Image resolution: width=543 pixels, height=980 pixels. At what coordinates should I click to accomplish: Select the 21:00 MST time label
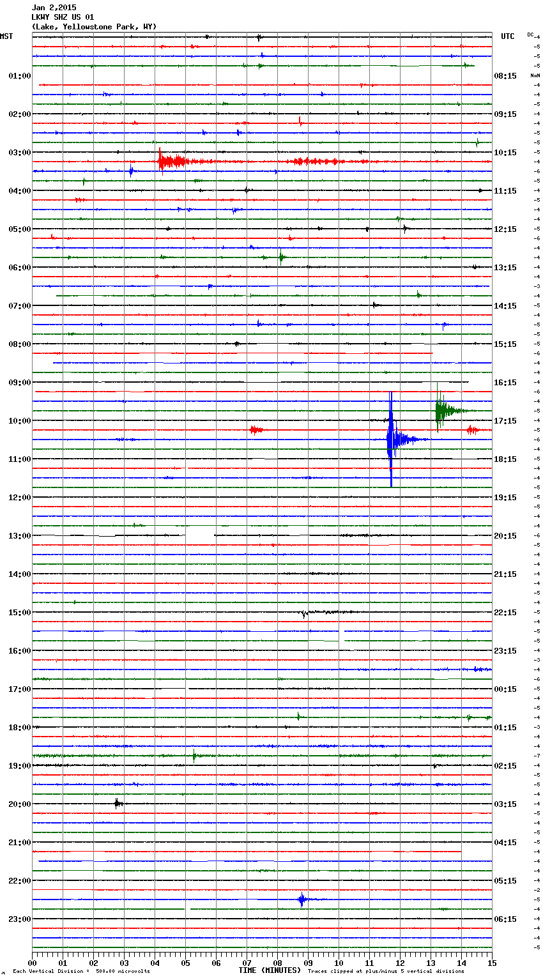pyautogui.click(x=20, y=843)
